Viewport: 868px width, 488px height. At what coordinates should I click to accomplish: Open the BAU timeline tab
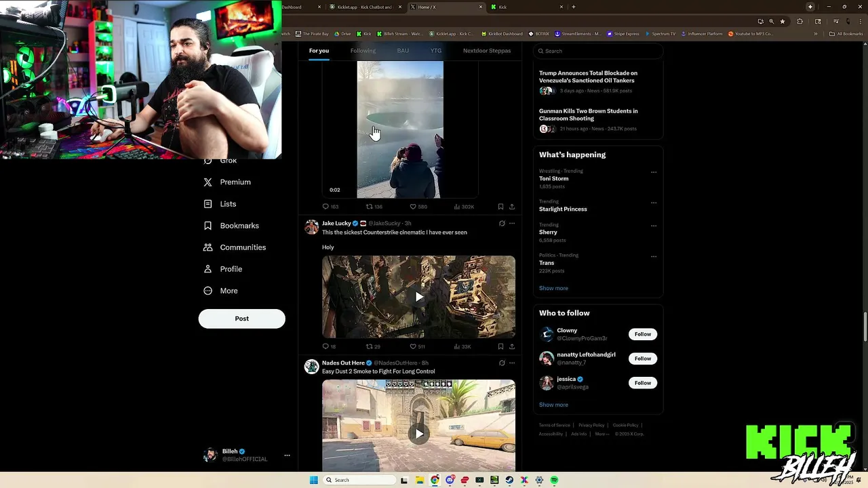click(x=403, y=51)
